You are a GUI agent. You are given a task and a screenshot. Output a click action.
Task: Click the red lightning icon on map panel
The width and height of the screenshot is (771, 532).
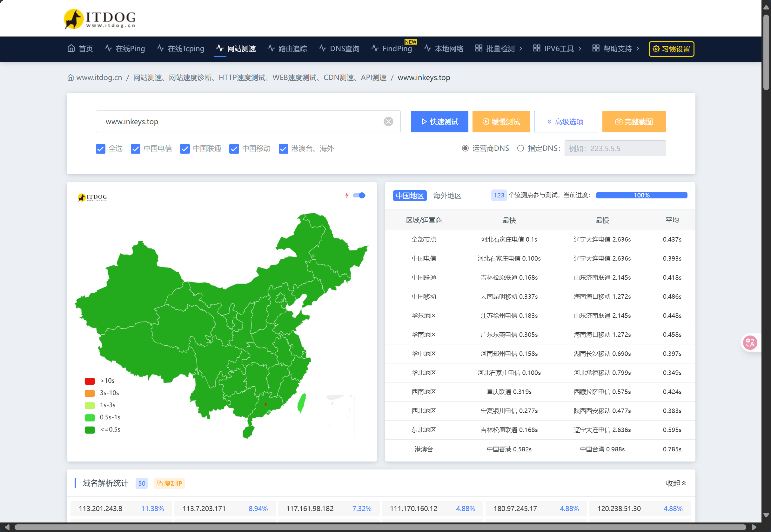click(347, 195)
